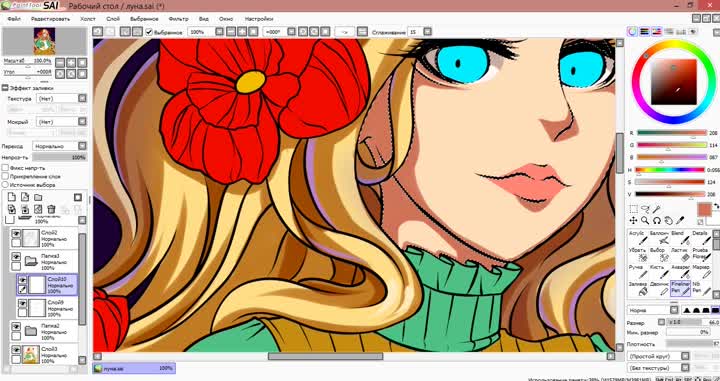Open the Мокрый effect dropdown
The width and height of the screenshot is (720, 381).
point(61,122)
